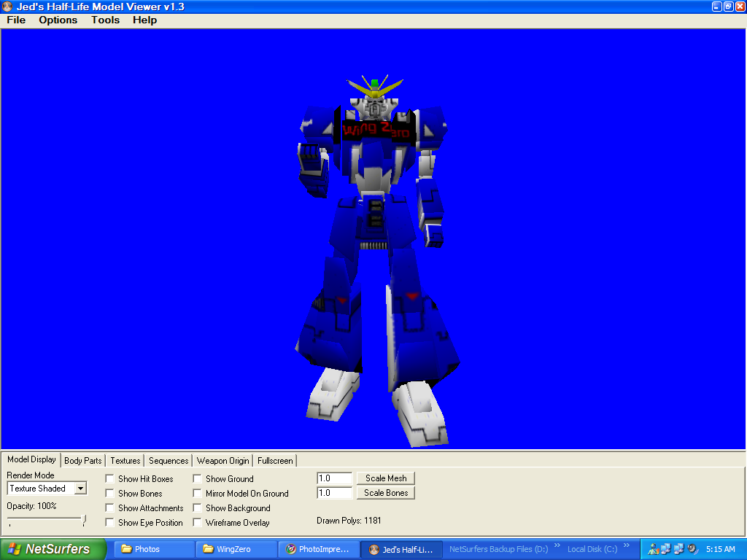747x560 pixels.
Task: Open the Options menu
Action: tap(58, 20)
